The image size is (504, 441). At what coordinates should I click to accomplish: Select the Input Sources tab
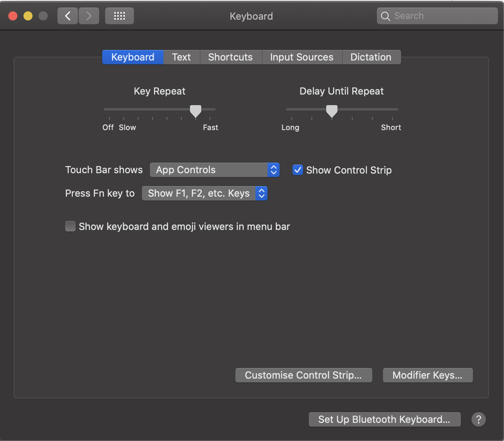[302, 57]
